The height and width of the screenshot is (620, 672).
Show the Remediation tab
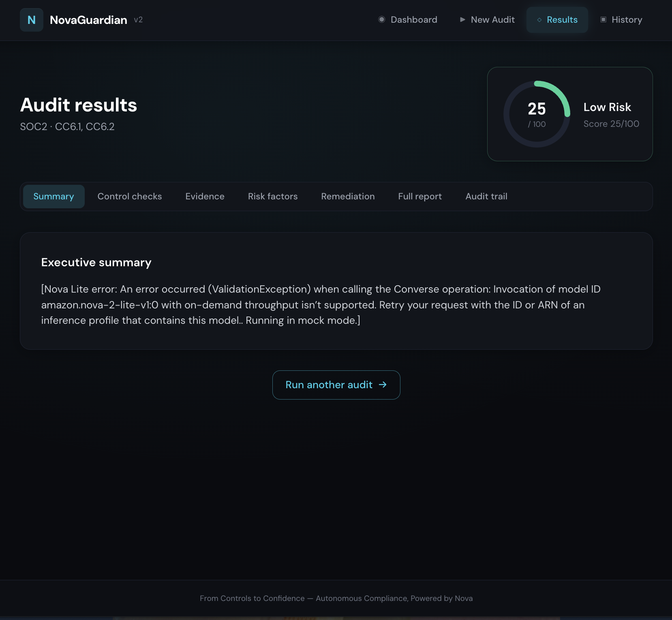click(348, 197)
